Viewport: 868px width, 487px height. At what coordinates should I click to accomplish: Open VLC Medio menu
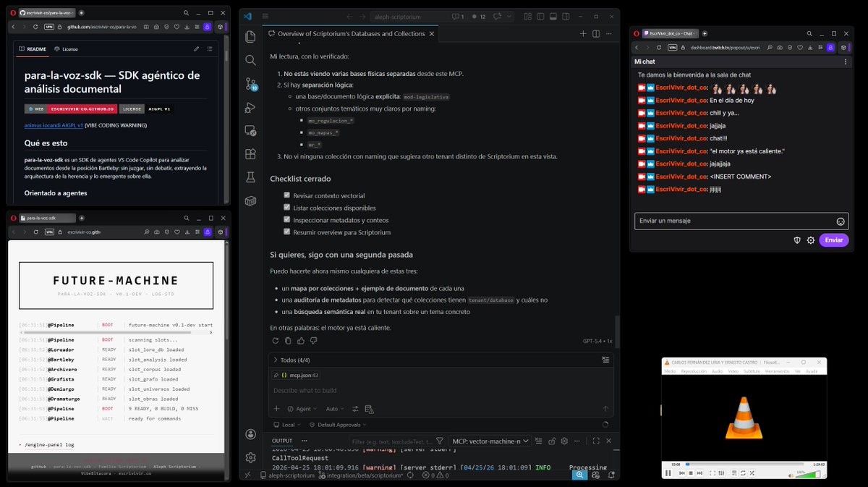[x=670, y=371]
